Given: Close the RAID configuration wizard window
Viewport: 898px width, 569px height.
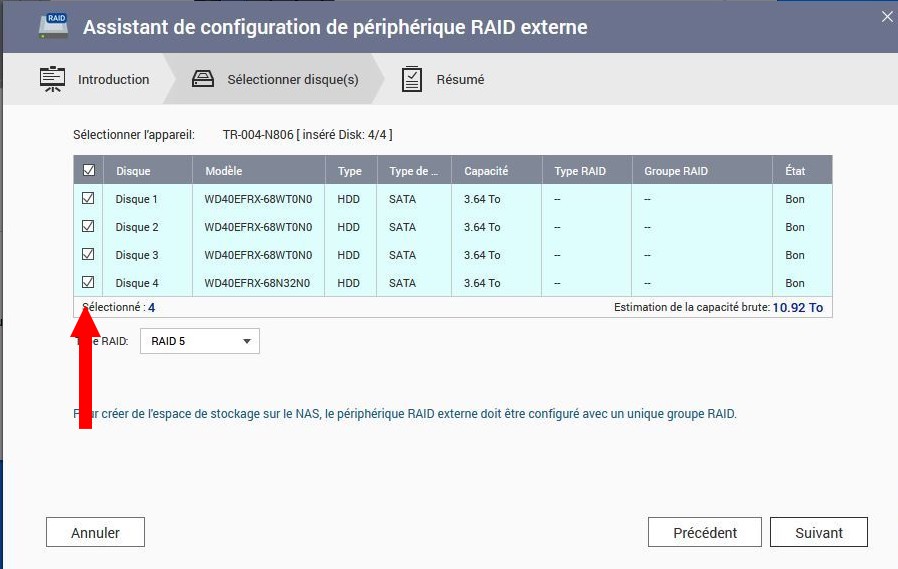Looking at the screenshot, I should [885, 16].
